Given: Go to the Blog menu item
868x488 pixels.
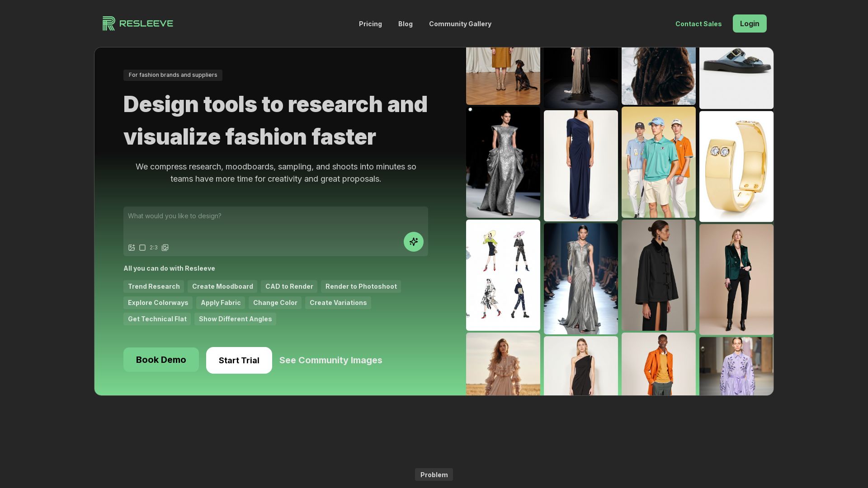Looking at the screenshot, I should [x=405, y=24].
